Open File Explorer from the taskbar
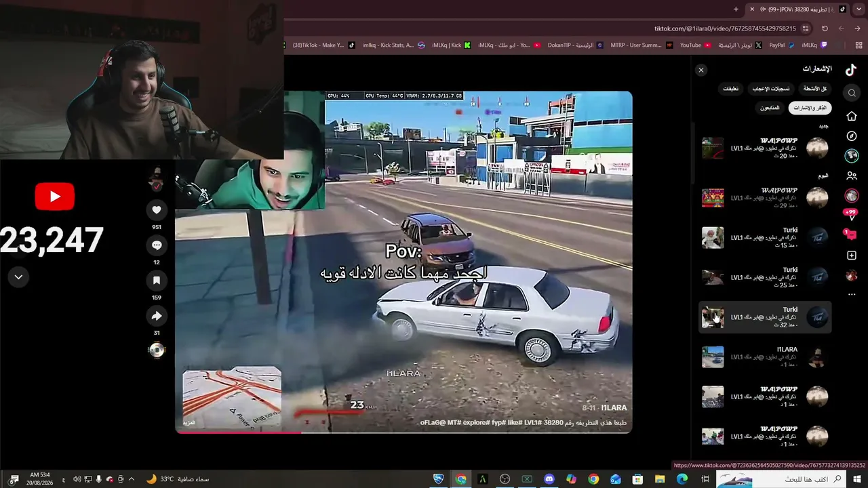Screen dimensions: 868x488 point(659,479)
